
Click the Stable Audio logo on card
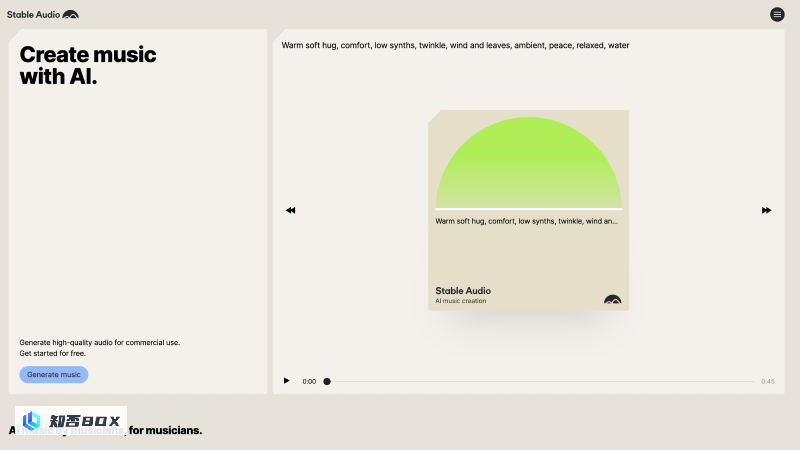[612, 299]
